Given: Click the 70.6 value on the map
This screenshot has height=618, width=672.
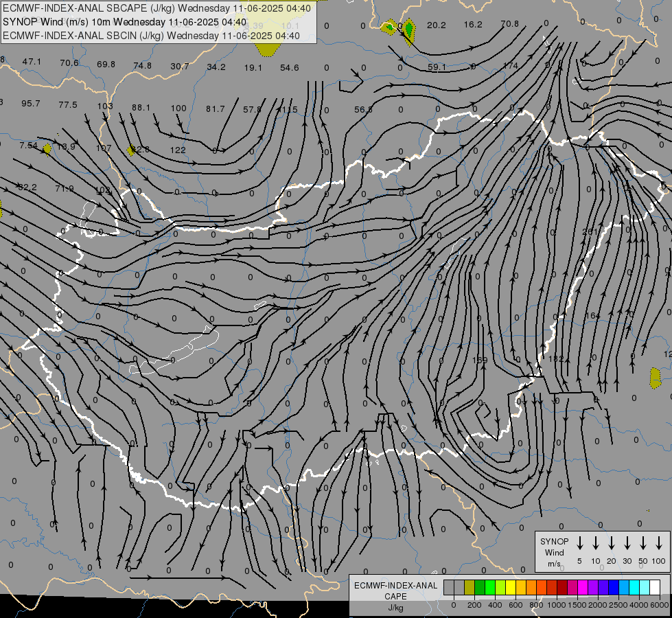Looking at the screenshot, I should coord(69,63).
